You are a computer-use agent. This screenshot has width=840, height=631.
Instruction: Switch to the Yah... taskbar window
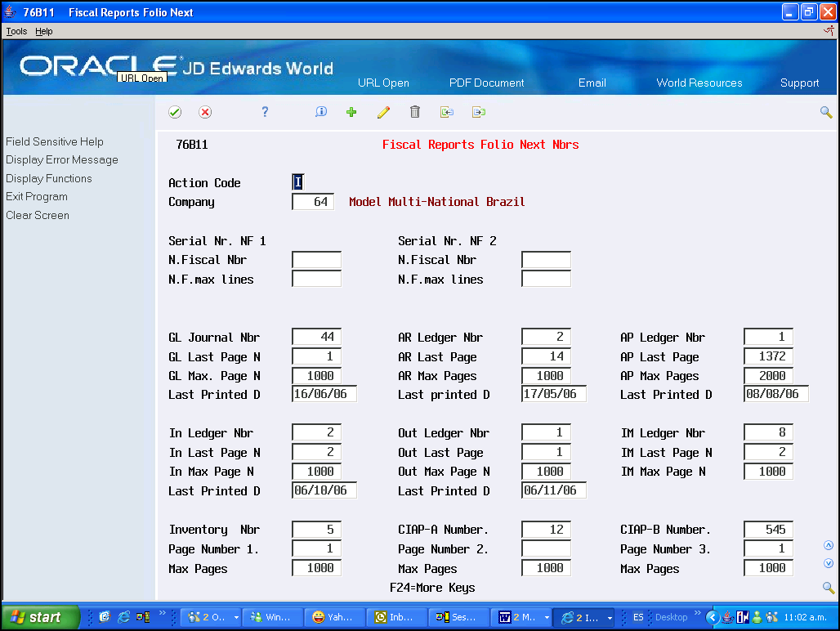click(x=334, y=617)
